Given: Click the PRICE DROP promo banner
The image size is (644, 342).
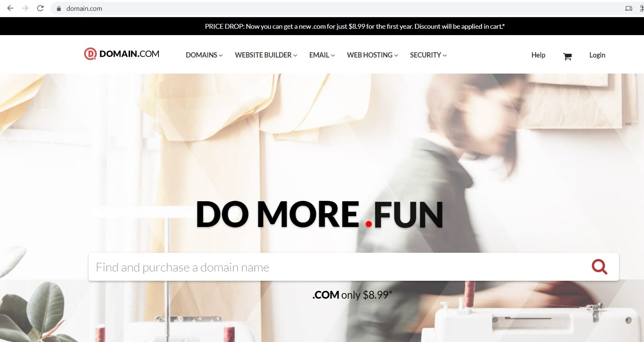Looking at the screenshot, I should click(355, 27).
